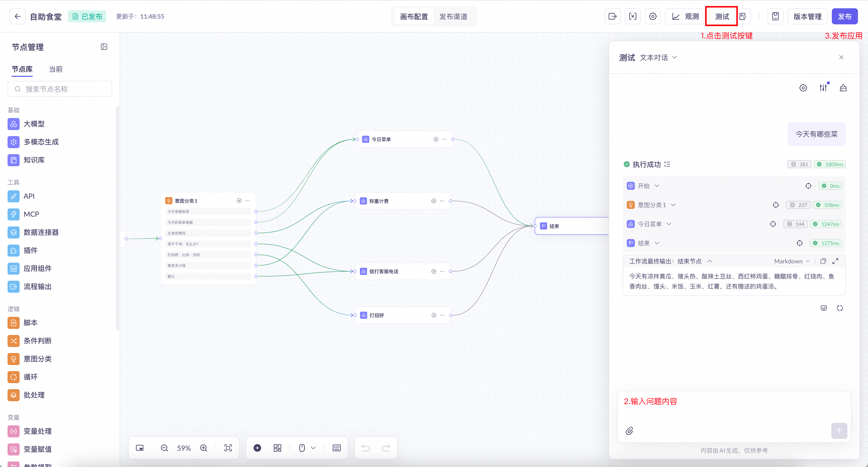Locate 意图分类1 node from test results

click(x=776, y=205)
